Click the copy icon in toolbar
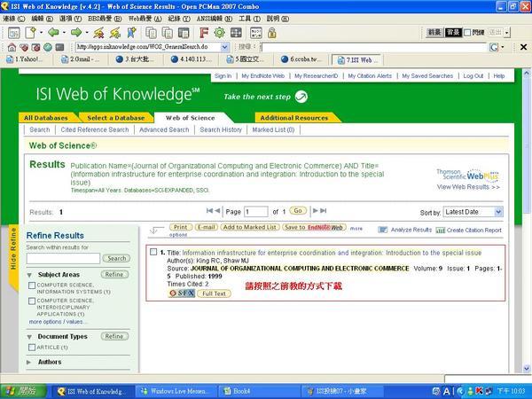The width and height of the screenshot is (532, 399). [x=151, y=33]
